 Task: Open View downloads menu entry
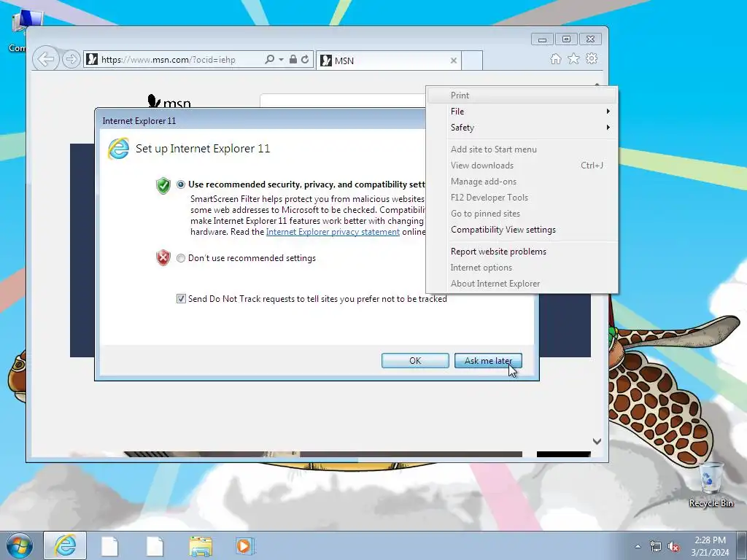[522, 166]
